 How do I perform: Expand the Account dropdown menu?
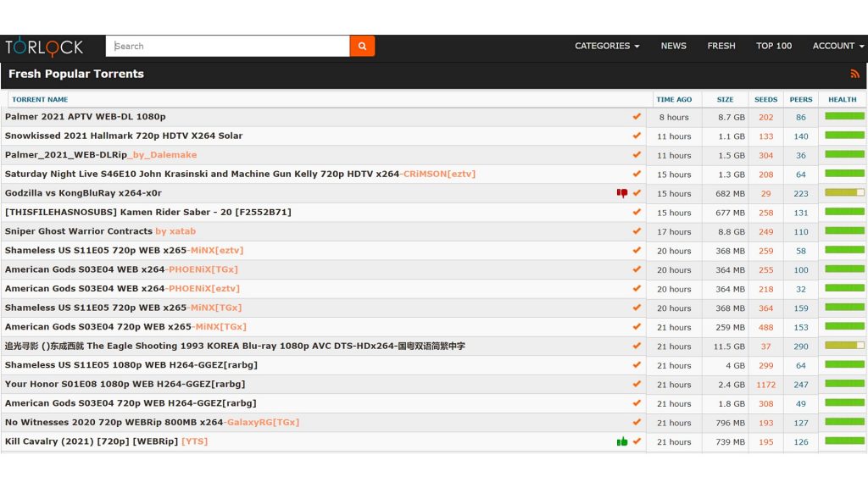coord(837,46)
